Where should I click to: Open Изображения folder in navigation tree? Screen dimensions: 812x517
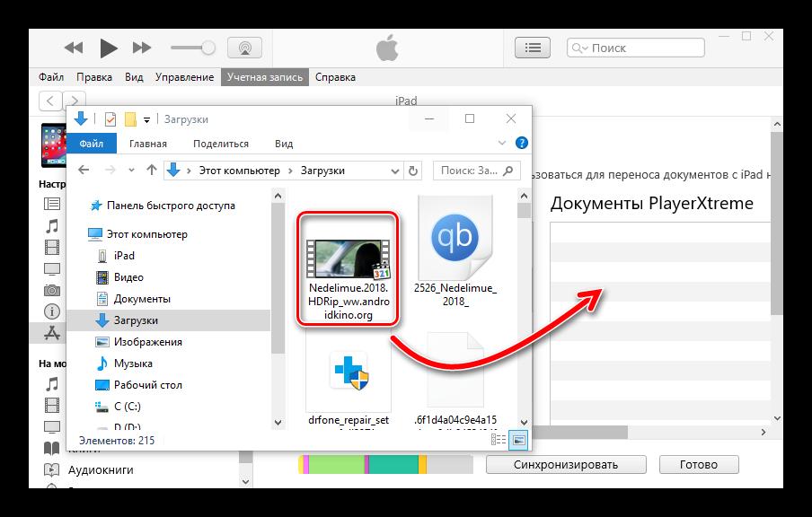tap(147, 342)
